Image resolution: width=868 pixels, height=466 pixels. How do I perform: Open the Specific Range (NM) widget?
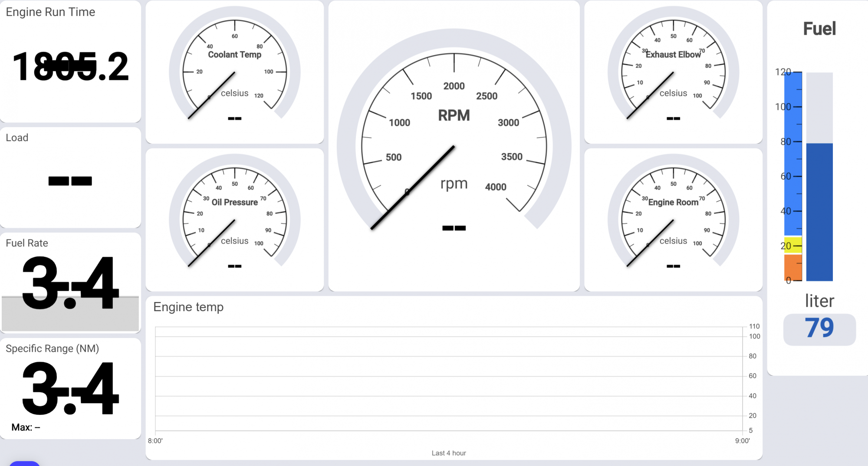70,388
